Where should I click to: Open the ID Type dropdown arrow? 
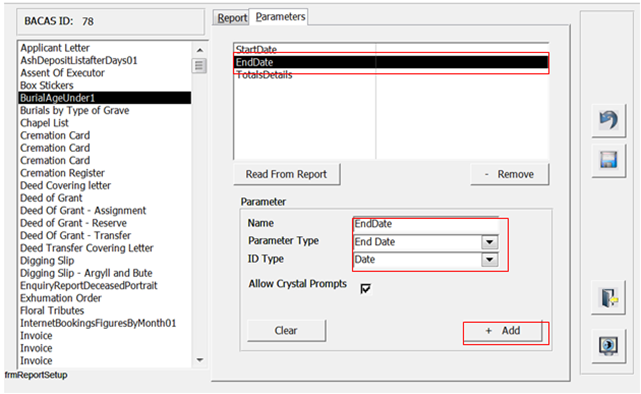[x=490, y=260]
